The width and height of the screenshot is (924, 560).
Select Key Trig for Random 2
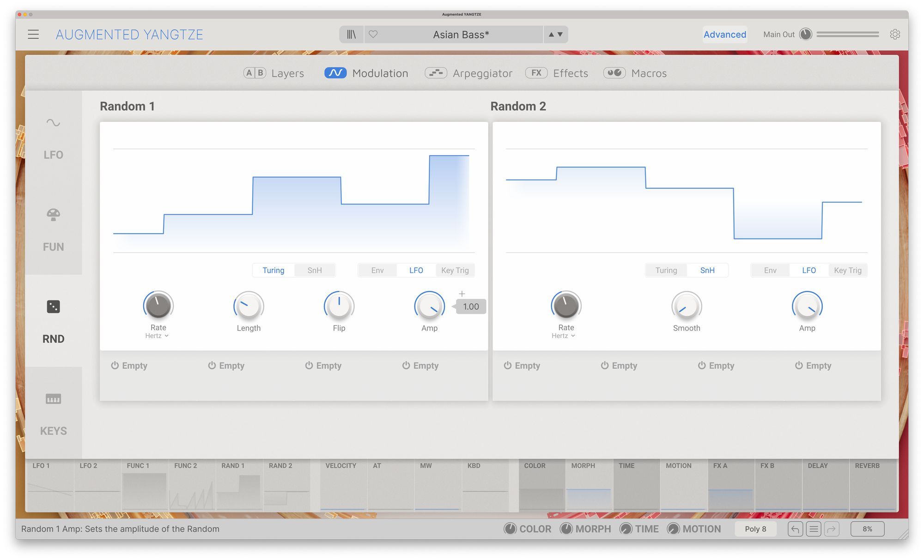click(x=848, y=271)
